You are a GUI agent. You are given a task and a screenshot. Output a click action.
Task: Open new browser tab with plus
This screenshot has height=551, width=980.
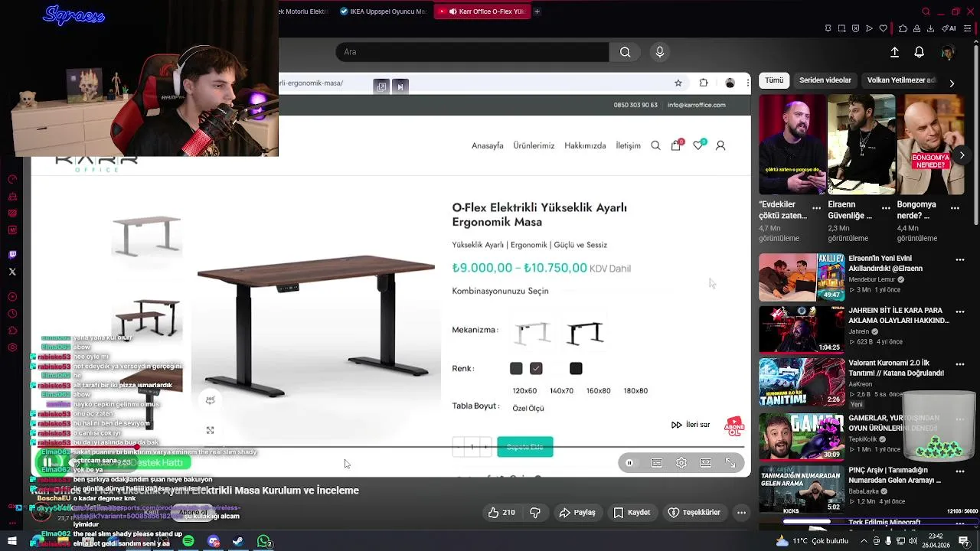[537, 11]
